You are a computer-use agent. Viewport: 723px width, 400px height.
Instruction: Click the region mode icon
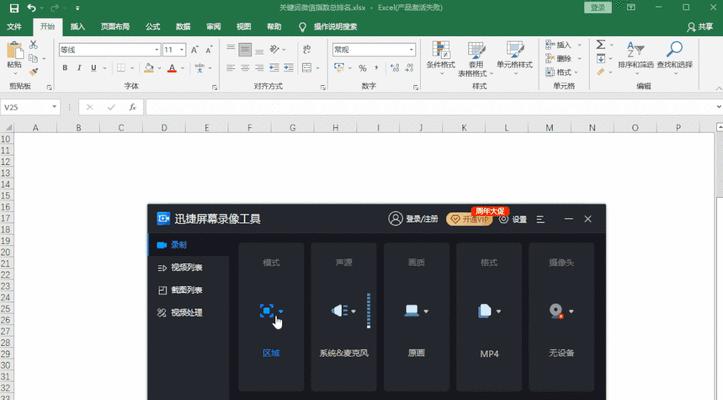click(x=267, y=311)
